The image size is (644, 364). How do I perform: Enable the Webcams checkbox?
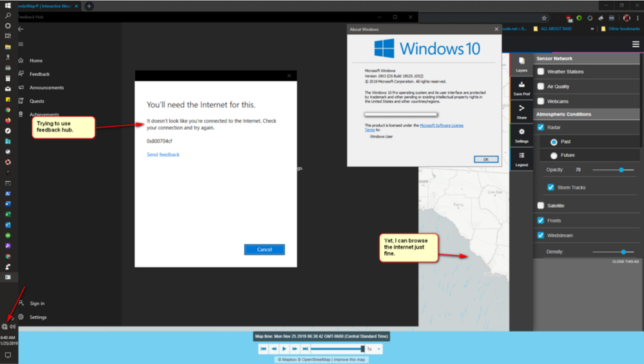[x=541, y=101]
